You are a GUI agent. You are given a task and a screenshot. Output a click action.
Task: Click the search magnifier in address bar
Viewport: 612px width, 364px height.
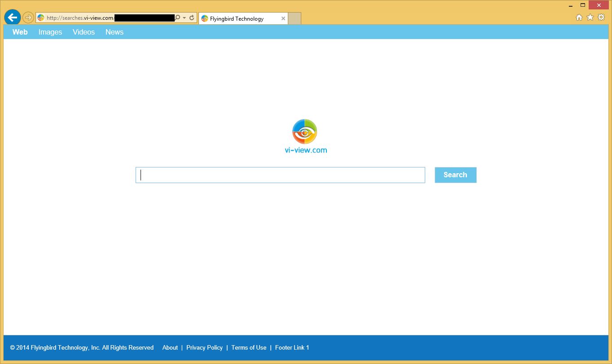(178, 18)
